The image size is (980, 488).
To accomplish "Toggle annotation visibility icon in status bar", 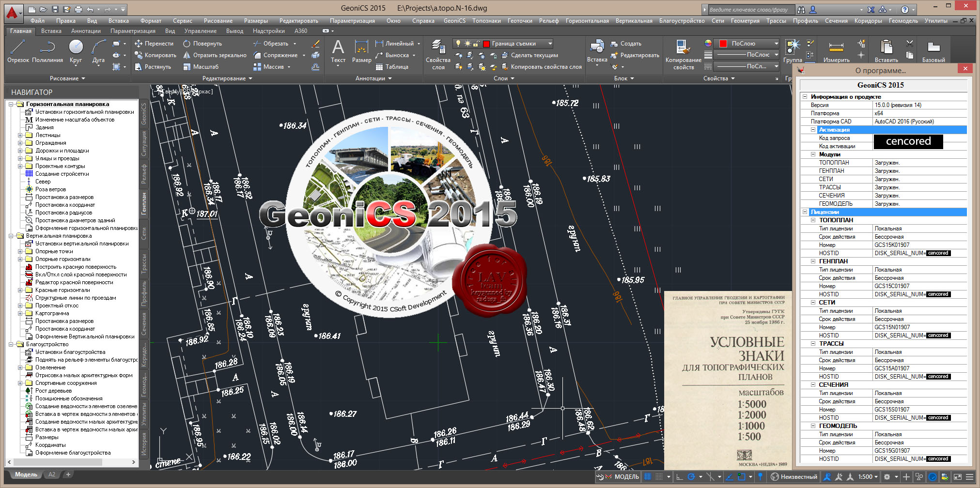I will pyautogui.click(x=827, y=477).
